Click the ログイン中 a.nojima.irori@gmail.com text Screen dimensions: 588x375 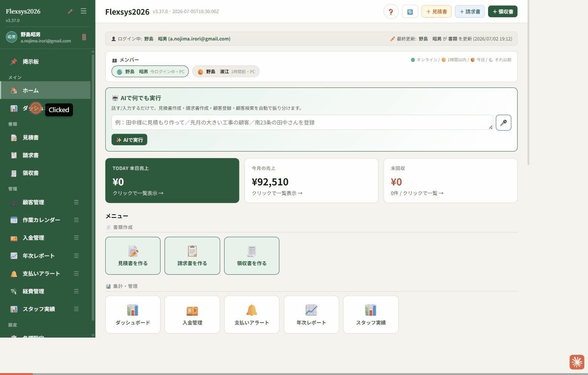click(x=171, y=39)
